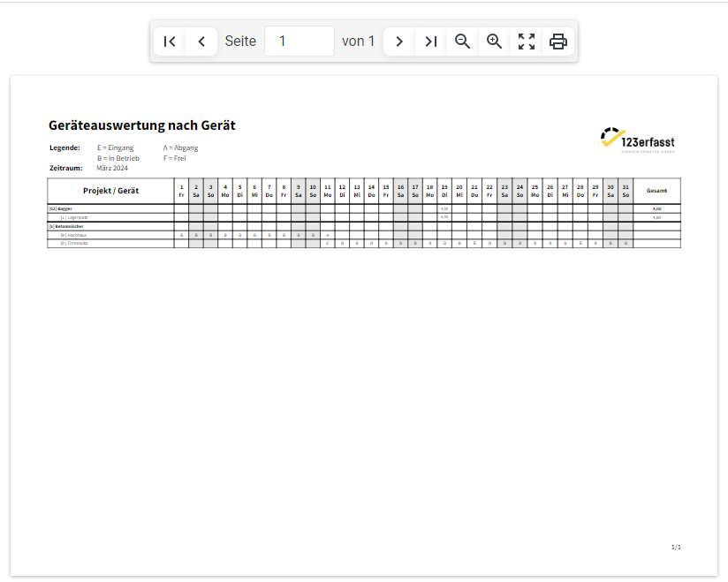Print the report
Viewport: 728px width, 582px height.
click(x=558, y=42)
